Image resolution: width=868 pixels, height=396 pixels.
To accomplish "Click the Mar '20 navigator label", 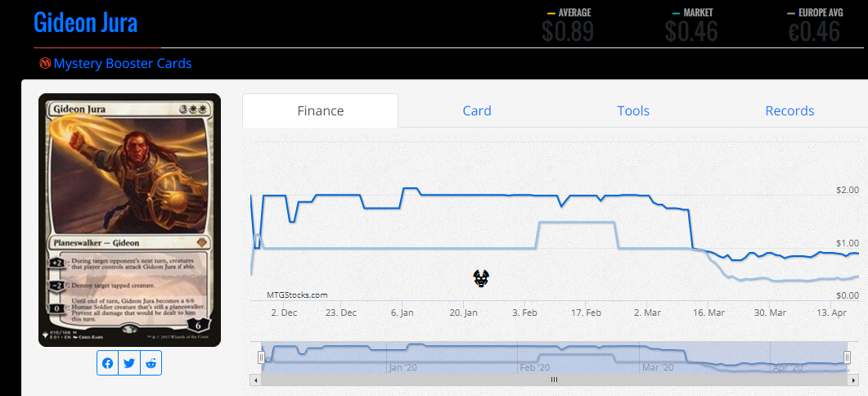I will click(658, 367).
